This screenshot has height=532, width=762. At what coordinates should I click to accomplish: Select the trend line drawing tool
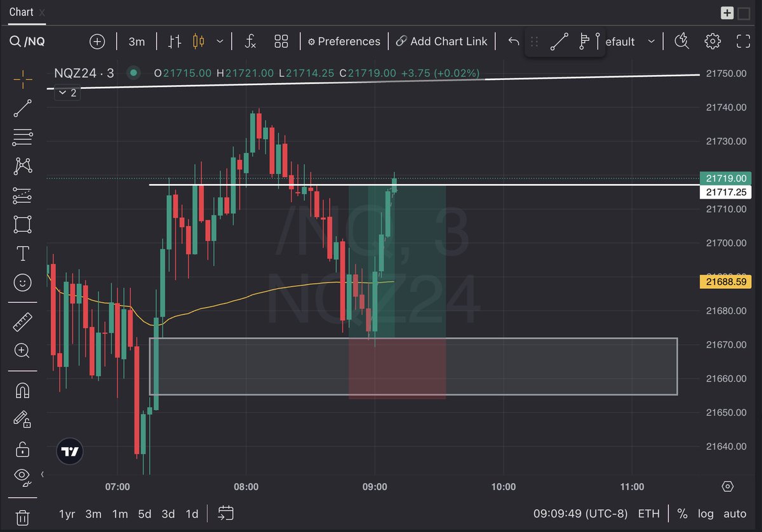click(23, 109)
